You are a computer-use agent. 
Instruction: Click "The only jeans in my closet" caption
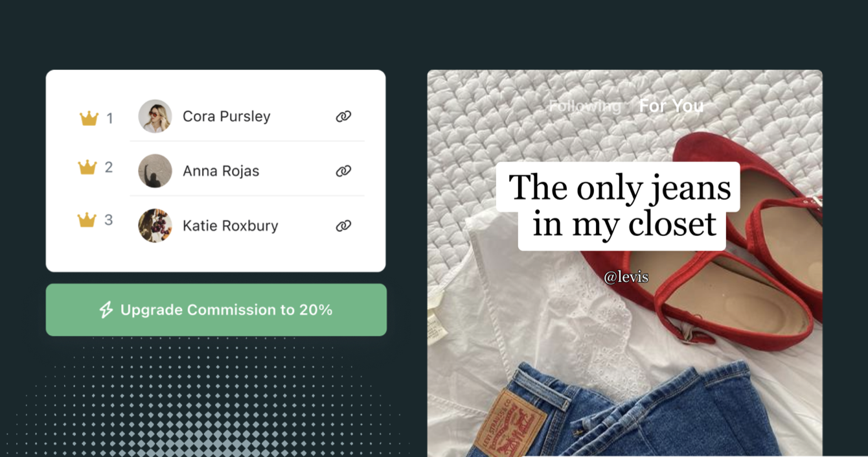619,206
